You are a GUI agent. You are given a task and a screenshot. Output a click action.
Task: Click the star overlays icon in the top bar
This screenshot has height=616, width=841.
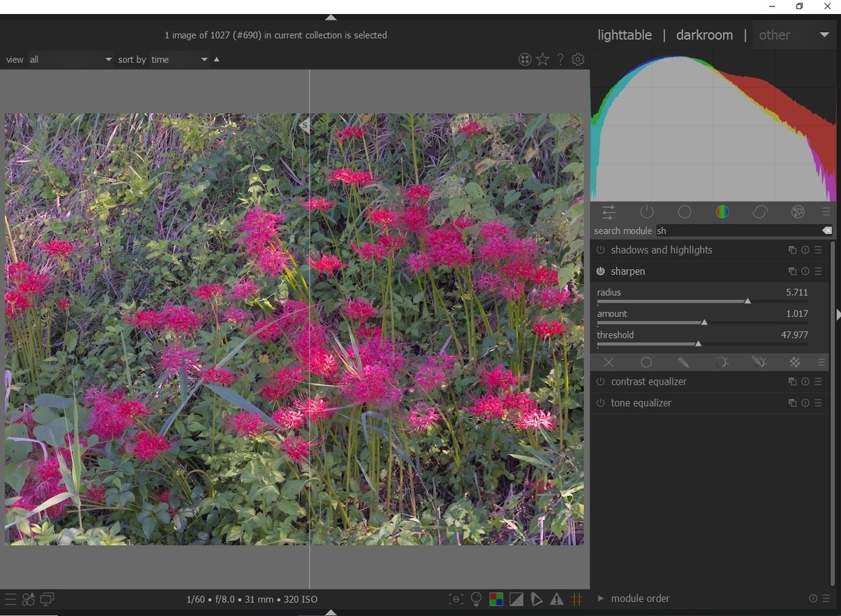[542, 60]
